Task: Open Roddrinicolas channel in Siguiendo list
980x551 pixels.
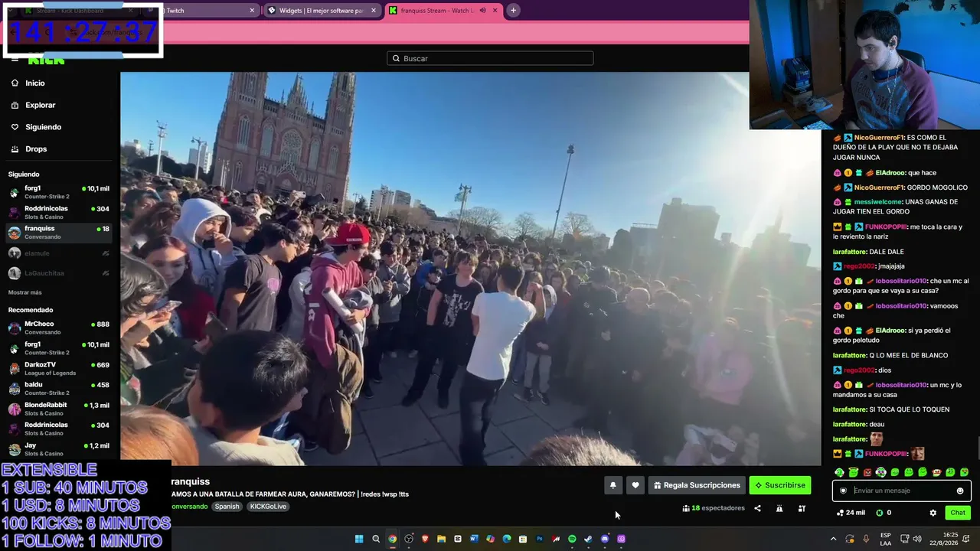Action: (x=60, y=212)
